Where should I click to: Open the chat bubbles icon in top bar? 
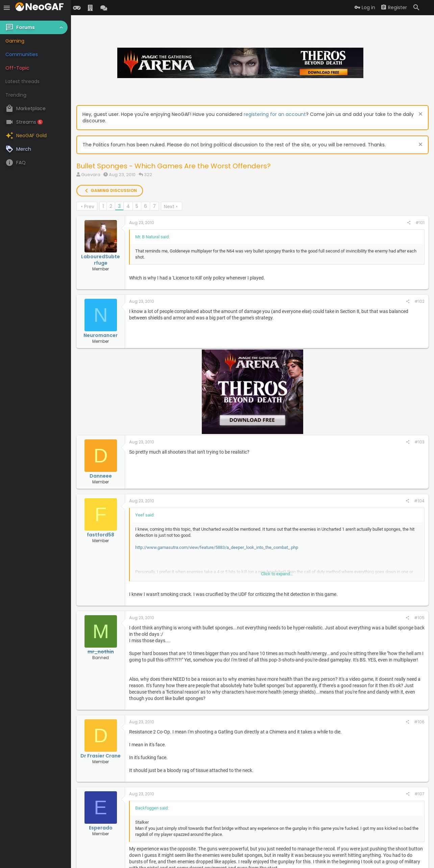[x=104, y=8]
